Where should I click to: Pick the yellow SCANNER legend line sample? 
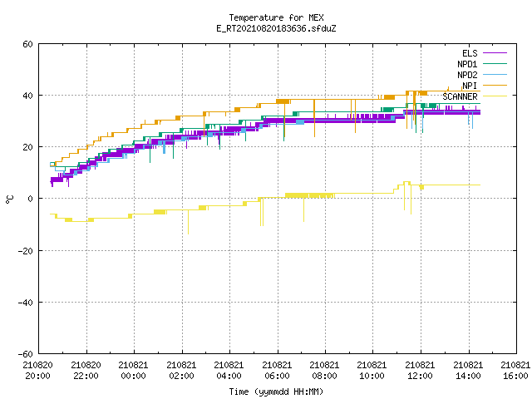[x=495, y=96]
